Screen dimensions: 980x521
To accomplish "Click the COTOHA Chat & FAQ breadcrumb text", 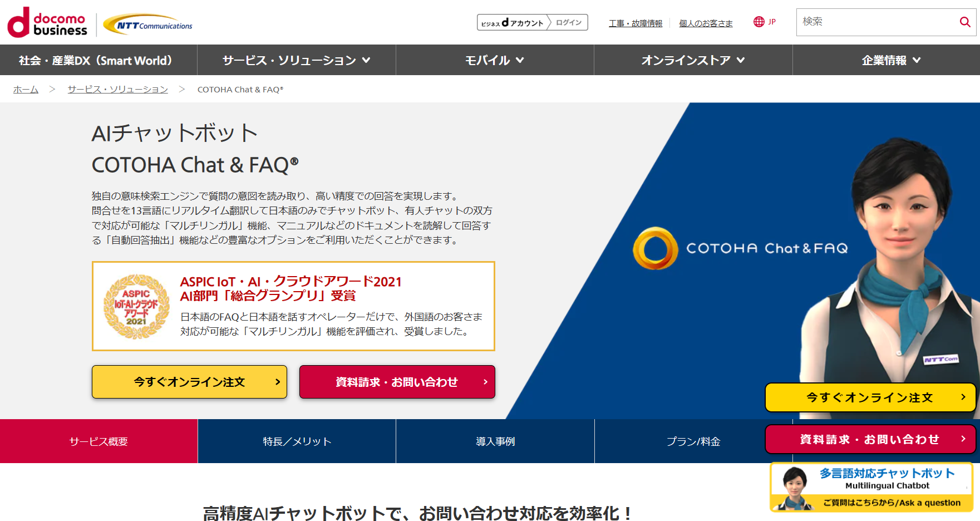I will tap(240, 90).
